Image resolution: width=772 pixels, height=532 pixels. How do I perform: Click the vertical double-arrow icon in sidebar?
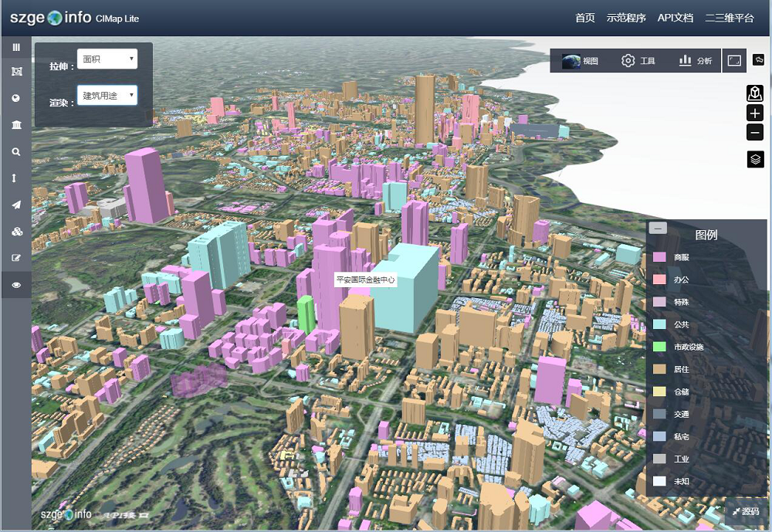16,178
